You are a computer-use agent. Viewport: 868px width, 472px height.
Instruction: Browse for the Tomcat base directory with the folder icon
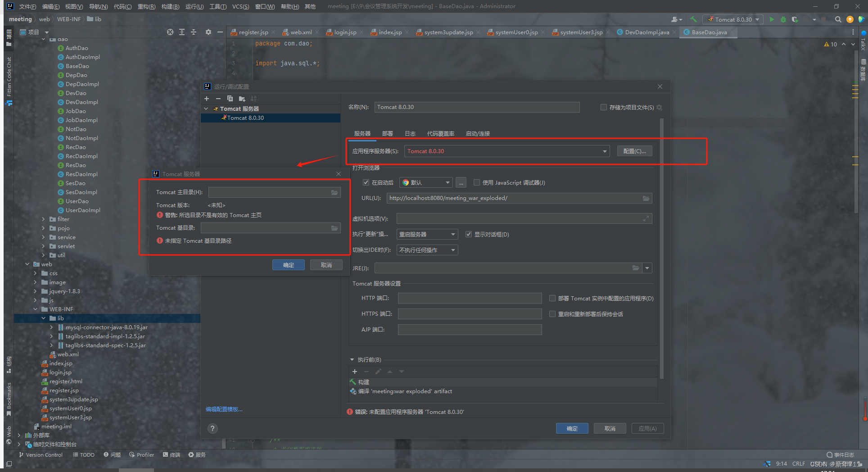[335, 228]
